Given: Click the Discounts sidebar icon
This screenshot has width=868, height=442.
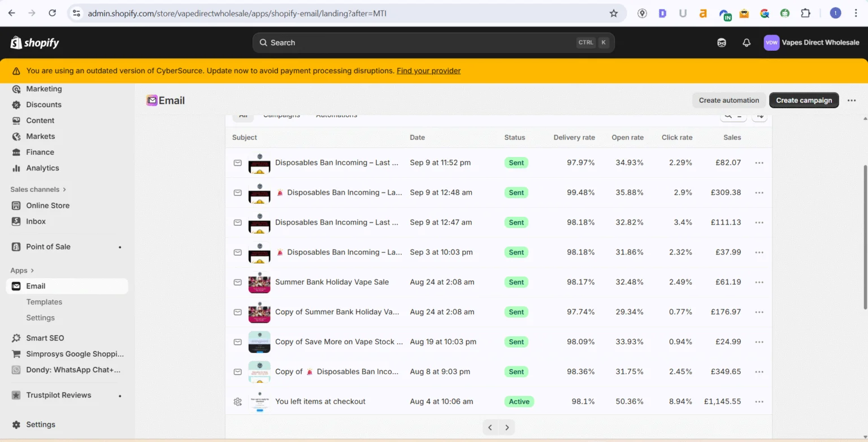Looking at the screenshot, I should coord(16,105).
